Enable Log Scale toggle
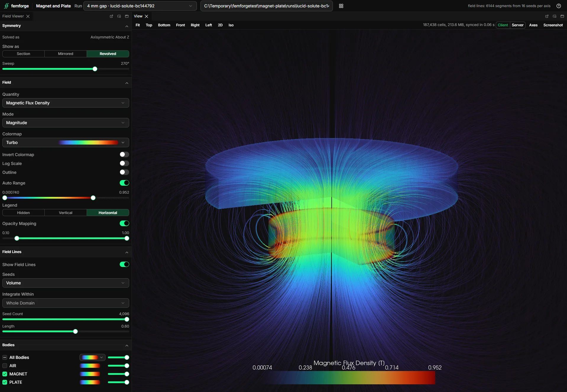 point(124,163)
